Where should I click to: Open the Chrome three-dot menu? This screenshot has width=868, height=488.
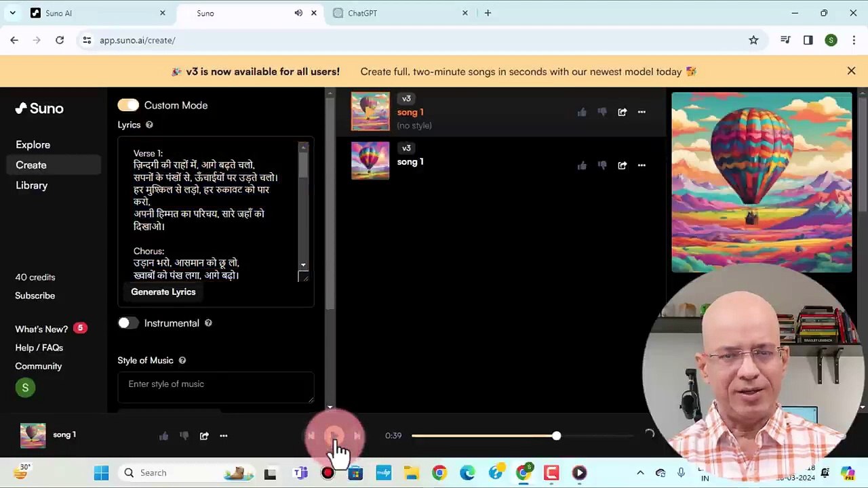point(853,40)
